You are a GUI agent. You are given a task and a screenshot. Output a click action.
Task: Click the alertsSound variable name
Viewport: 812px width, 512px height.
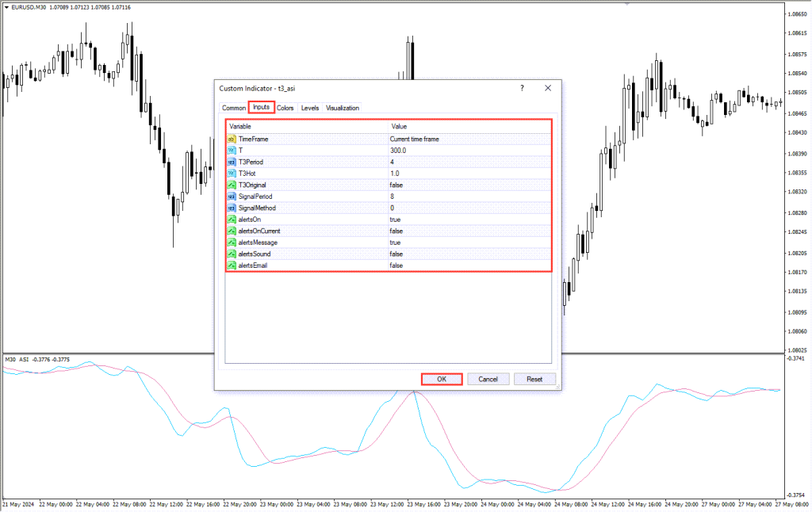tap(255, 254)
